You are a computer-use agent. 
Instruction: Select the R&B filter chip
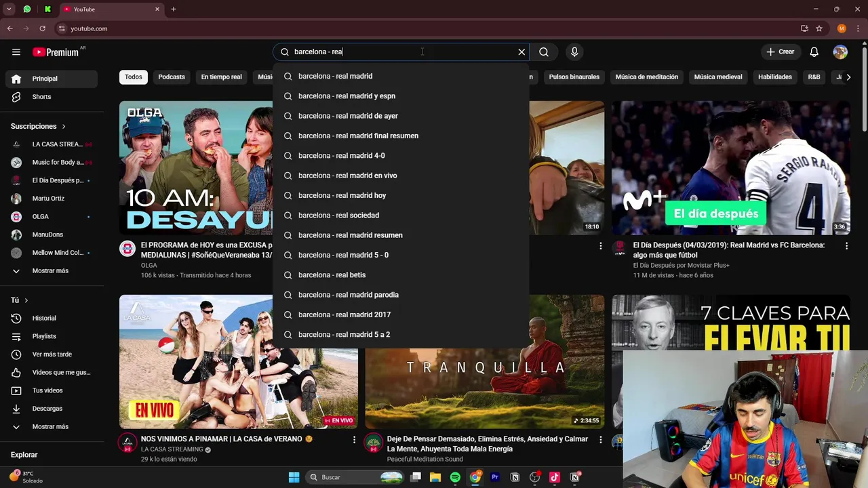pyautogui.click(x=814, y=77)
